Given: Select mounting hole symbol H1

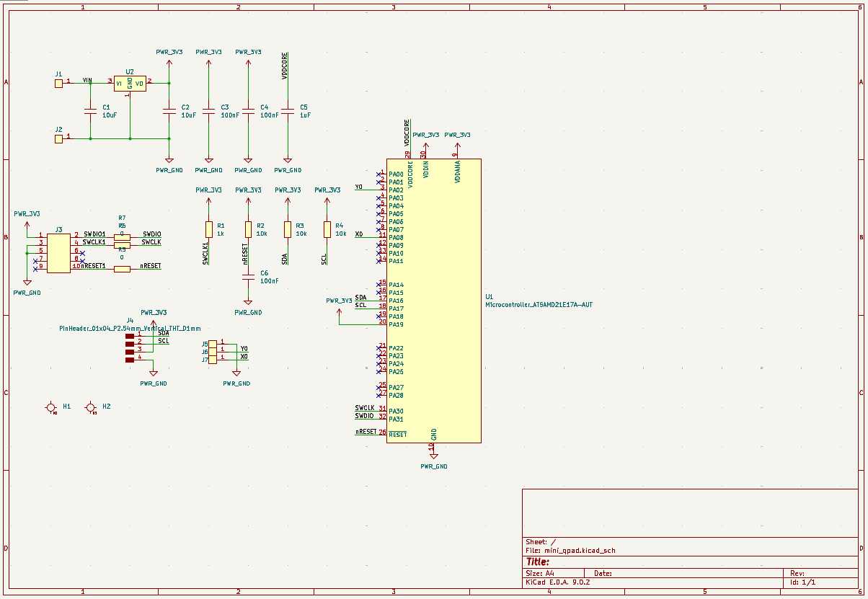Looking at the screenshot, I should (x=50, y=407).
